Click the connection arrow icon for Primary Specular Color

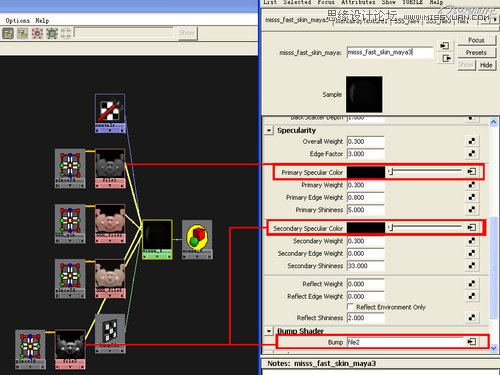tap(471, 171)
